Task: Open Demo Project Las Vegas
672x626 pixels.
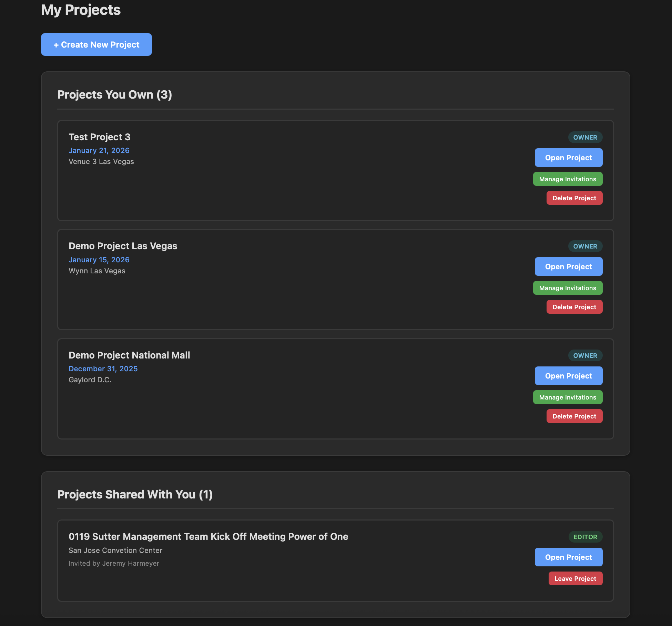Action: [x=568, y=266]
